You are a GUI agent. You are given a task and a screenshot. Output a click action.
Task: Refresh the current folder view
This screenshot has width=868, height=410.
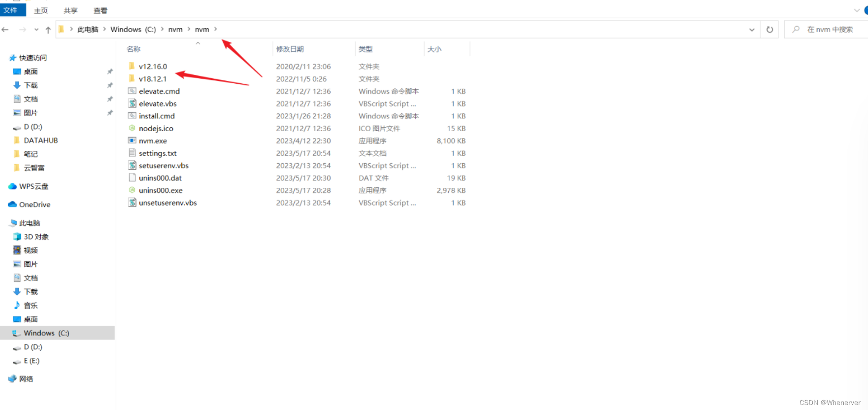[x=769, y=30]
